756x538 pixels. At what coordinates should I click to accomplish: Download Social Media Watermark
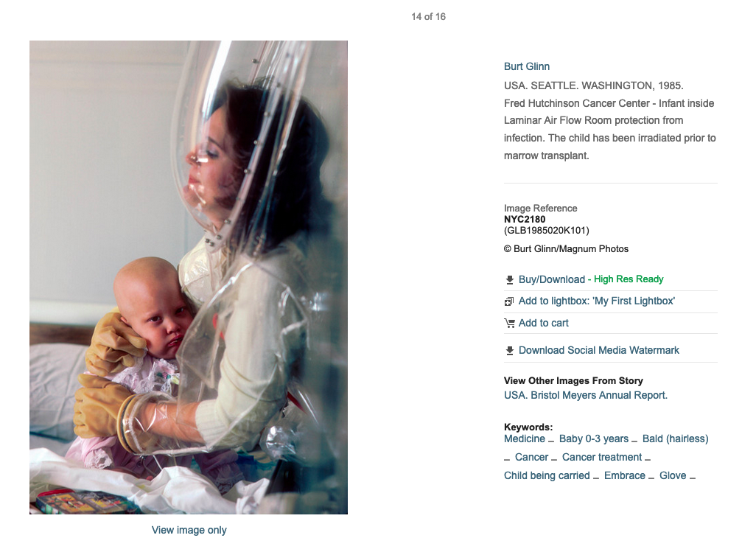(599, 351)
